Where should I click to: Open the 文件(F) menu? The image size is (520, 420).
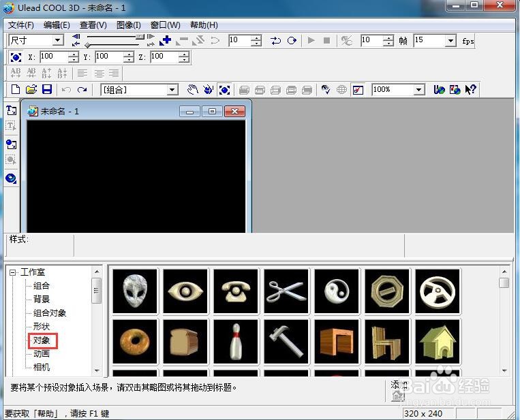click(x=20, y=25)
